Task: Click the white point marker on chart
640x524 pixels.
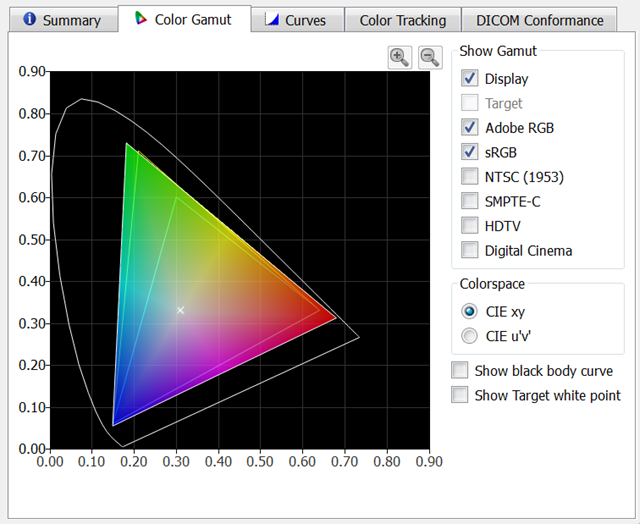Action: coord(181,310)
